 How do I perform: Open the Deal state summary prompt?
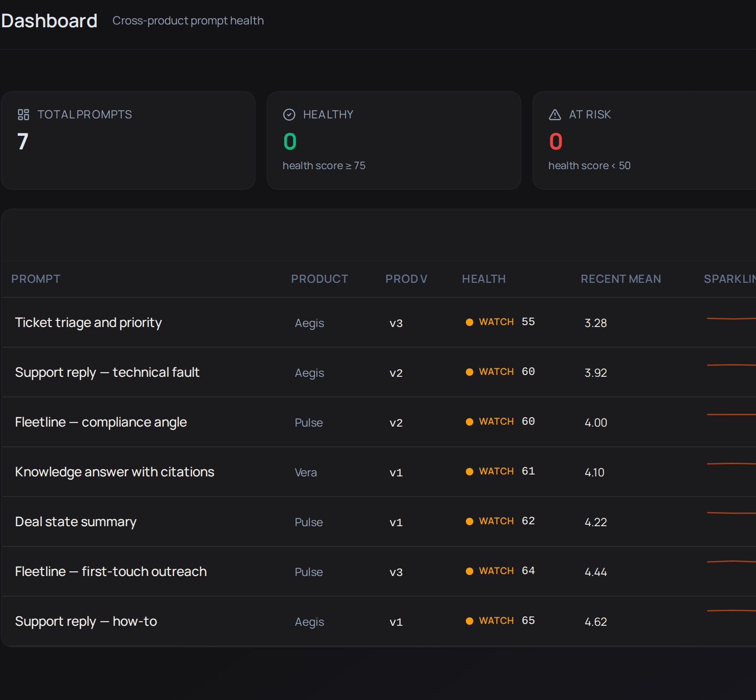(76, 522)
